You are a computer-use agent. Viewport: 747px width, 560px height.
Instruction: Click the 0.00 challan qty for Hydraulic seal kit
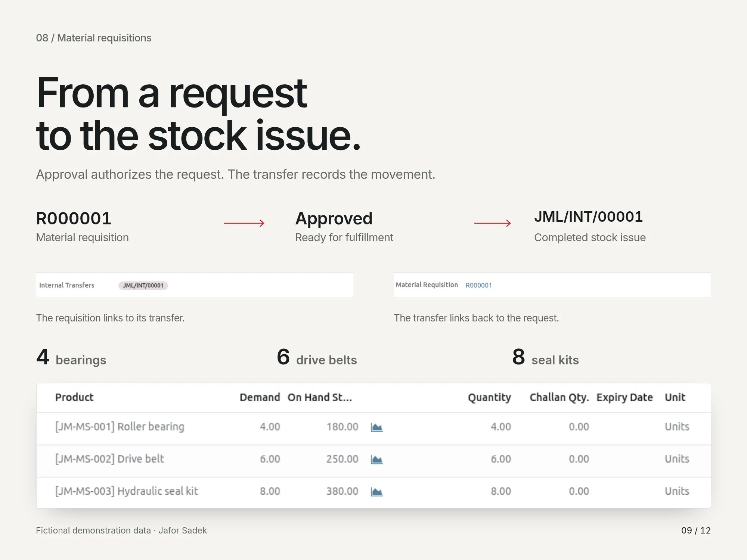[x=579, y=491]
